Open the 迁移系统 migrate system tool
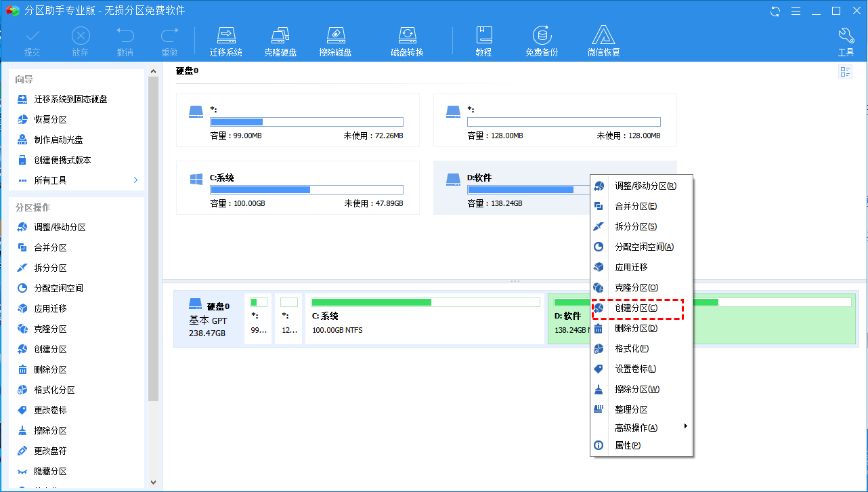 coord(225,41)
